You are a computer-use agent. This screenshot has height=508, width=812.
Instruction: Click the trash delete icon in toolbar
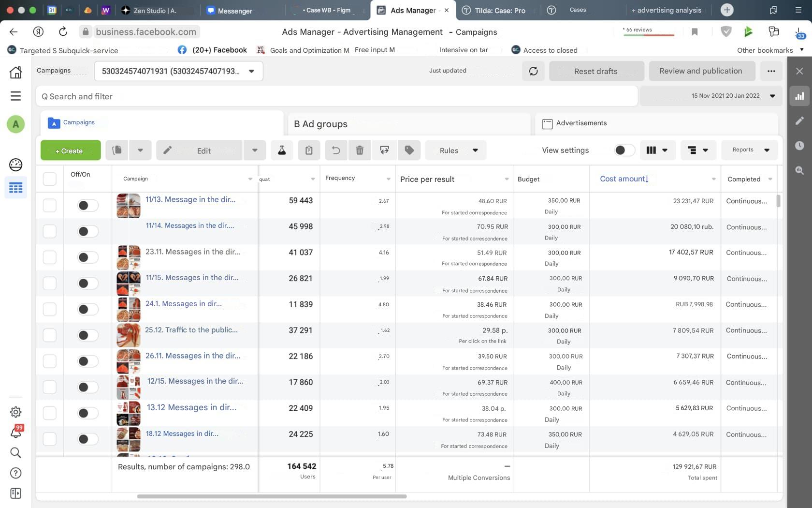[360, 150]
